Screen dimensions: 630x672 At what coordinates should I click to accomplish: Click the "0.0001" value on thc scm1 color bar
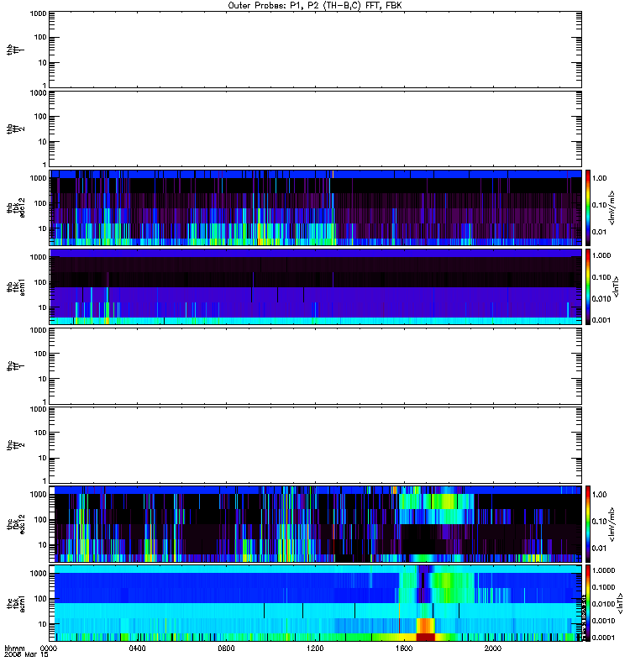tap(603, 638)
